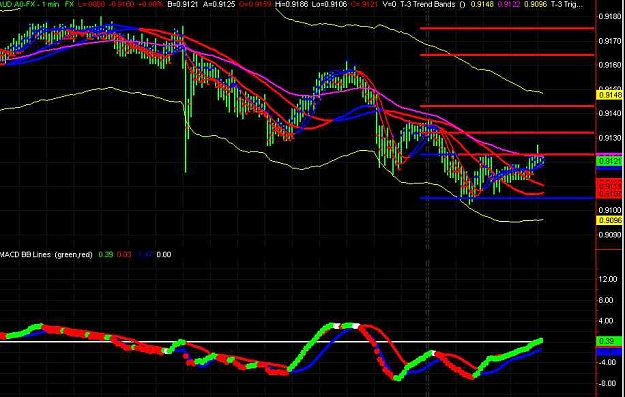Click green 0.9121 last price tag on axis
The image size is (625, 397).
609,161
